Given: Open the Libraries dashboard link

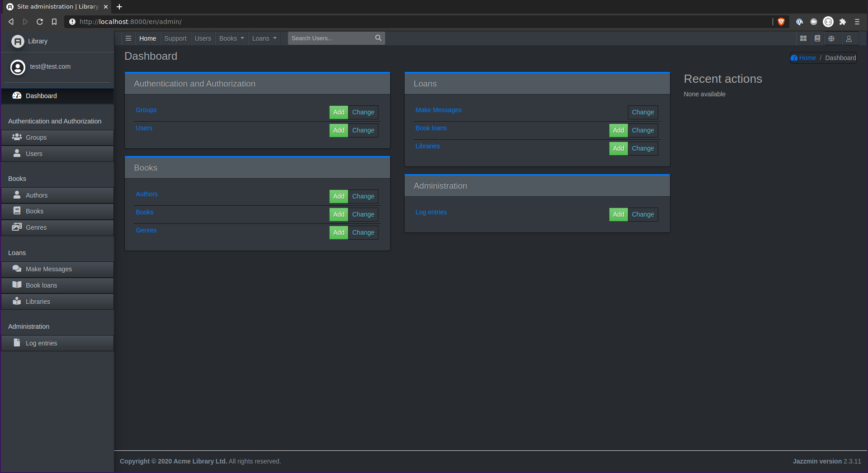Looking at the screenshot, I should [x=427, y=146].
